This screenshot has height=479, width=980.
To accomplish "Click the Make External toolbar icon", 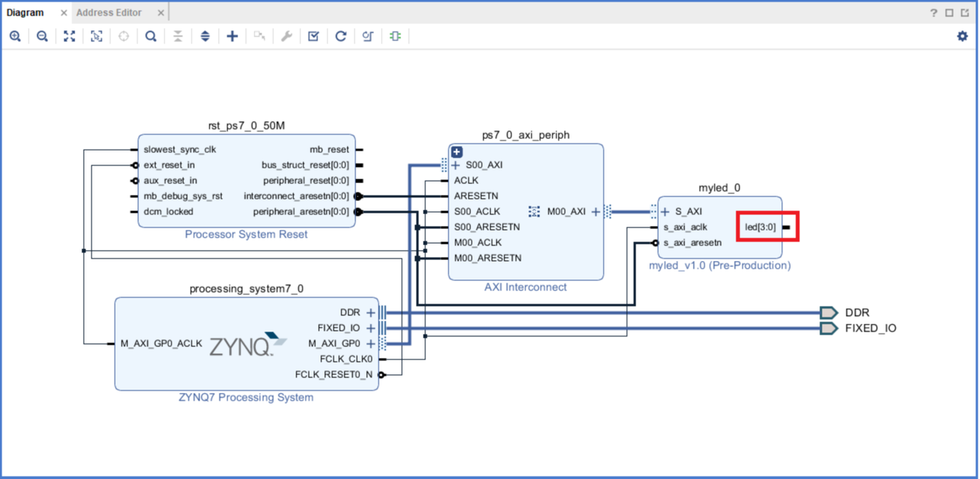I will tap(259, 36).
